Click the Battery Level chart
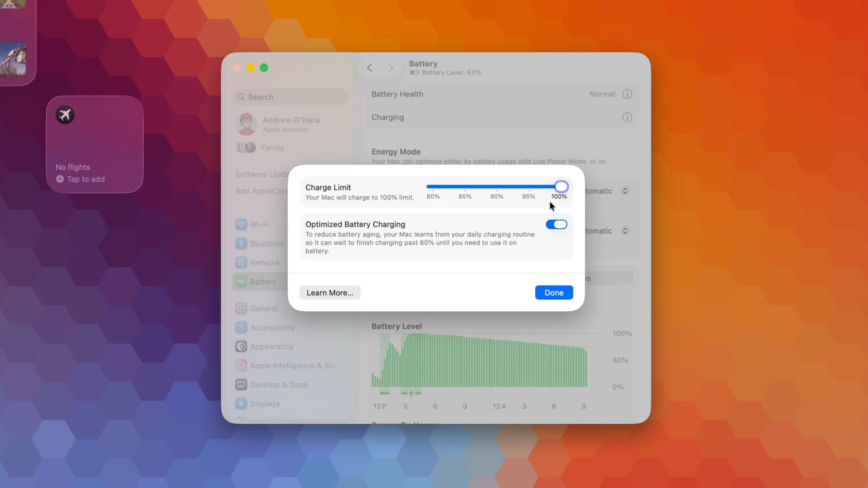 (x=490, y=360)
